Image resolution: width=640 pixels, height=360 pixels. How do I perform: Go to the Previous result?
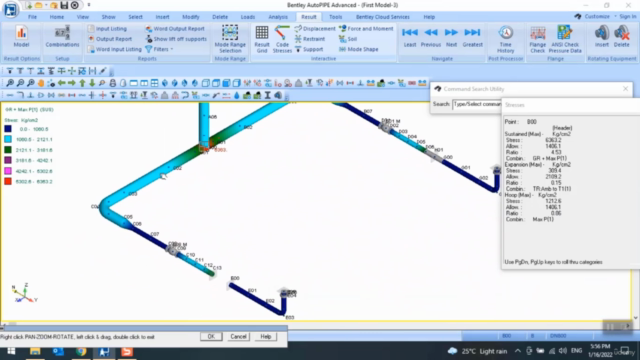point(431,37)
